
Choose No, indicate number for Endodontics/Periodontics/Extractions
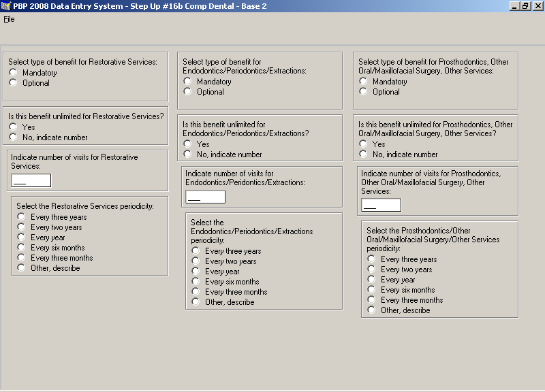[188, 154]
